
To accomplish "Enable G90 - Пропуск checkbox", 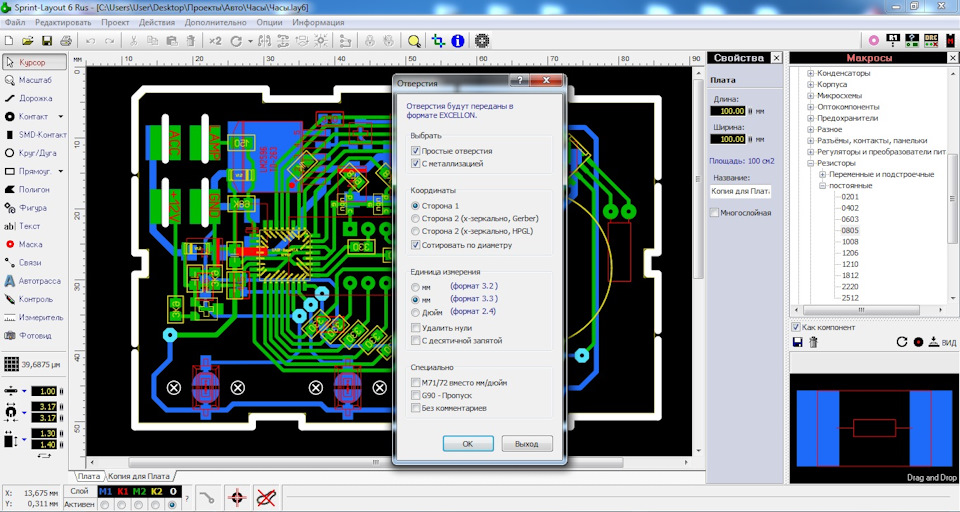I will pos(416,396).
